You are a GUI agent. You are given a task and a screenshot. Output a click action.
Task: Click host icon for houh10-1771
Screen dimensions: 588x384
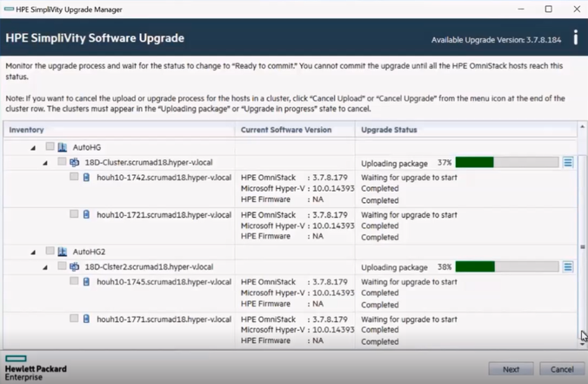(x=86, y=319)
